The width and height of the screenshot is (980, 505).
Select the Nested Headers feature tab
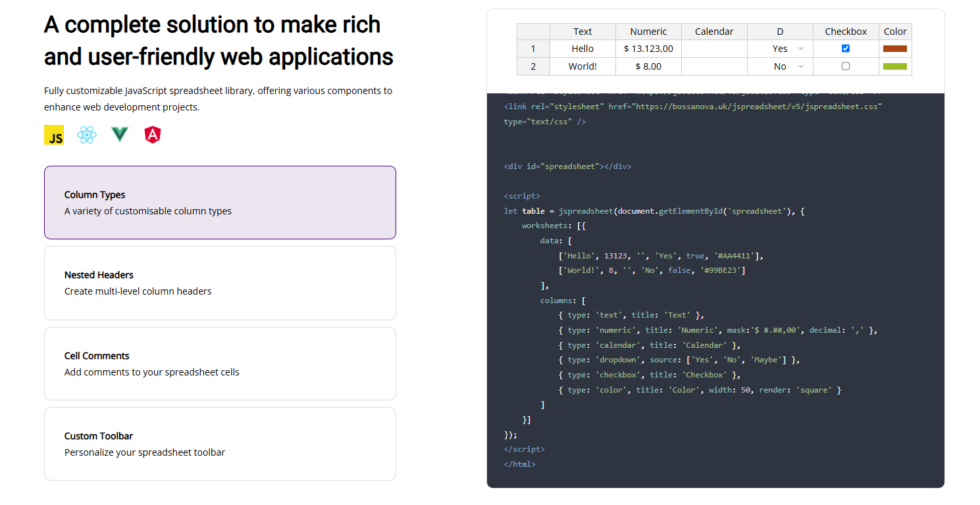coord(220,283)
